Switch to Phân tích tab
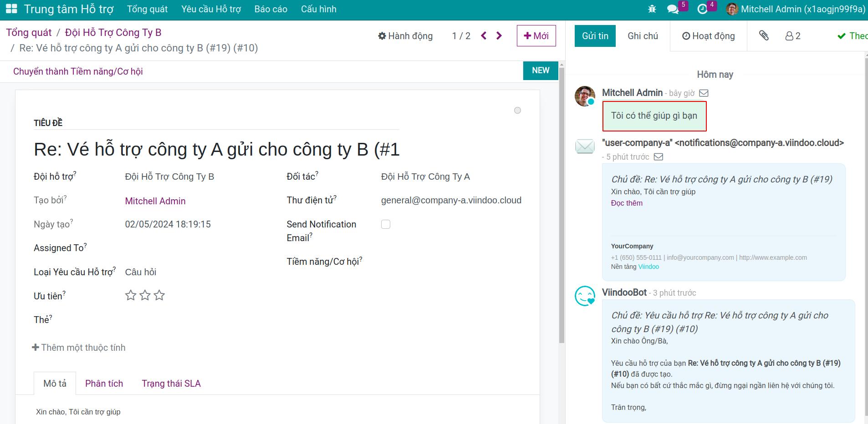Screen dimensions: 868x424 (104, 384)
